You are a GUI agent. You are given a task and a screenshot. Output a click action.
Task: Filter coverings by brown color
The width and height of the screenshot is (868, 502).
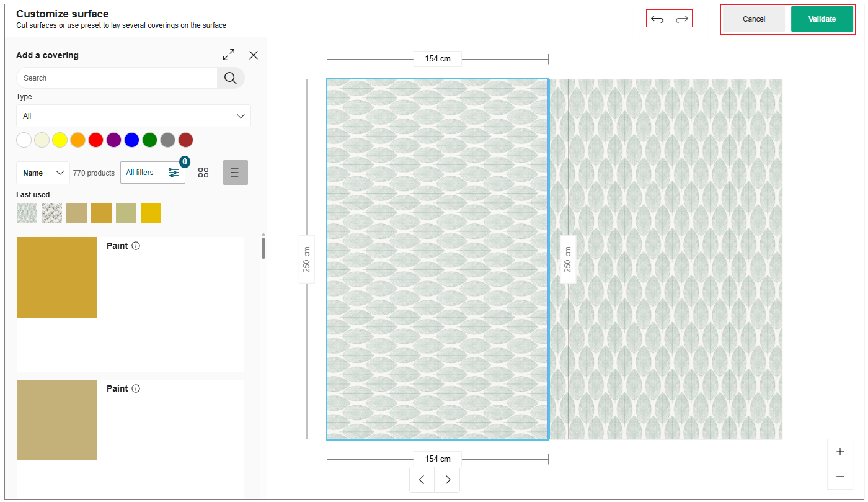[x=185, y=140]
